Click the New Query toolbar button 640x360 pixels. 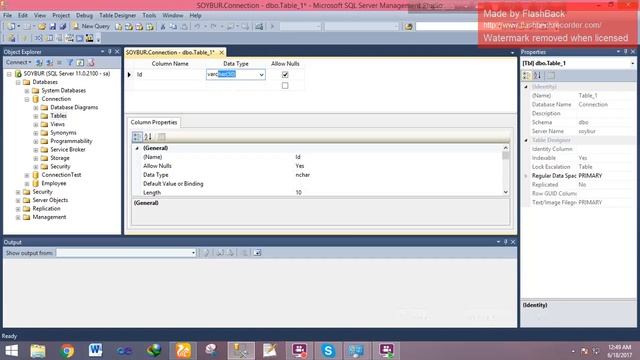[x=91, y=26]
